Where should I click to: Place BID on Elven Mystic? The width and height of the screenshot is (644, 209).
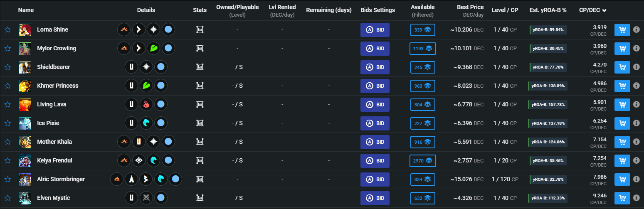(375, 198)
